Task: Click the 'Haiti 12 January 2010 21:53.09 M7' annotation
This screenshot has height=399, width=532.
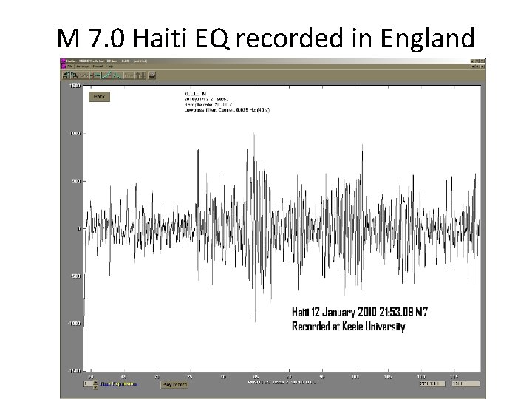Action: 360,312
